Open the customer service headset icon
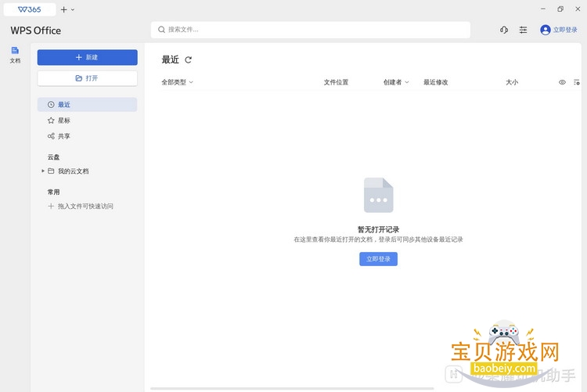Viewport: 587px width, 392px height. click(x=504, y=30)
